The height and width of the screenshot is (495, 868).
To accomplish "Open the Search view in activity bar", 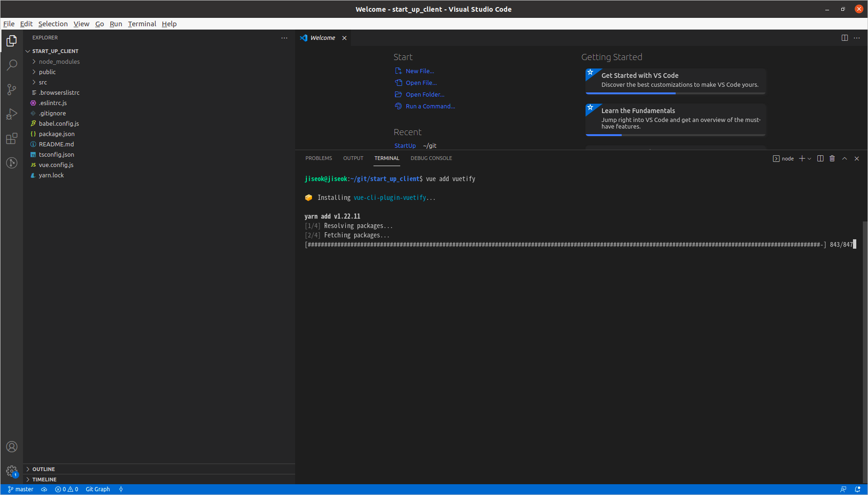I will [12, 65].
